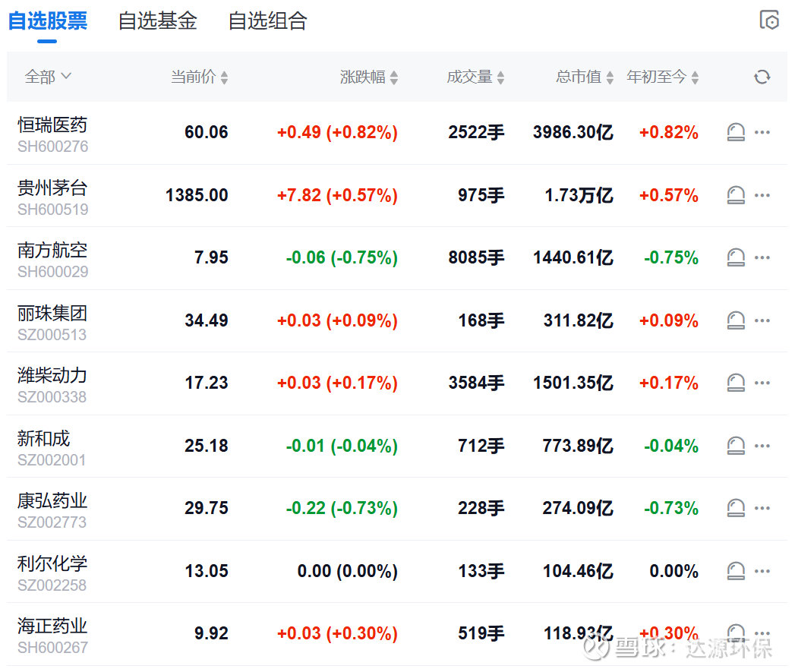Sort by 年初至今 column
This screenshot has width=795, height=672.
coord(663,77)
